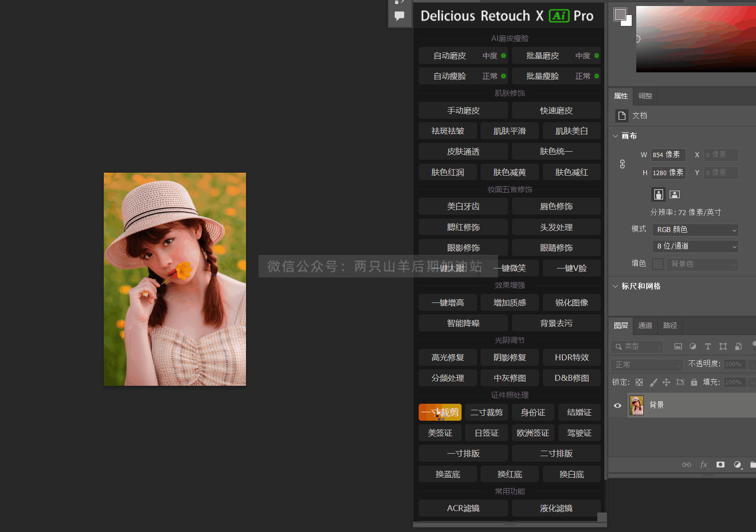Image resolution: width=756 pixels, height=532 pixels.
Task: Click the width-height constrain link icon
Action: pos(622,164)
